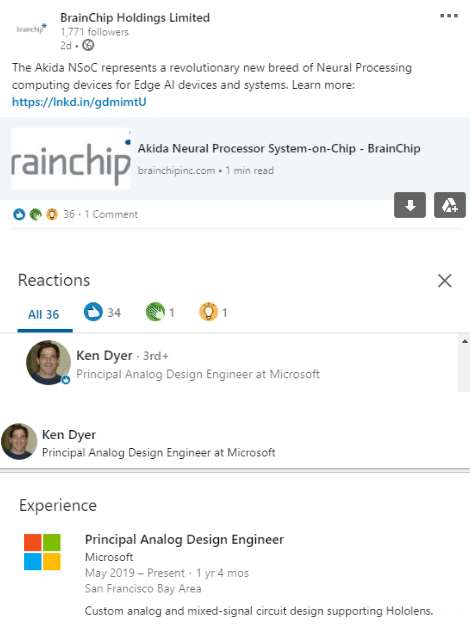470x638 pixels.
Task: Show the celebrate reactions tab
Action: pyautogui.click(x=160, y=312)
